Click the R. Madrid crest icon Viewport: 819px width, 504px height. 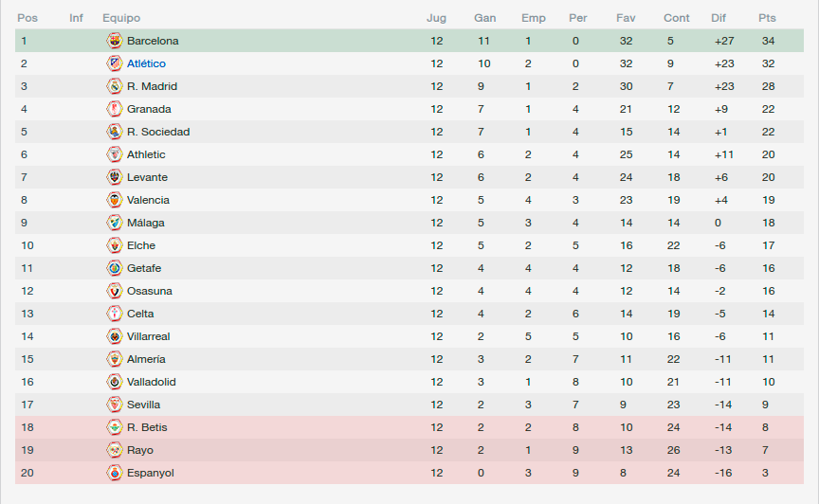[x=115, y=86]
